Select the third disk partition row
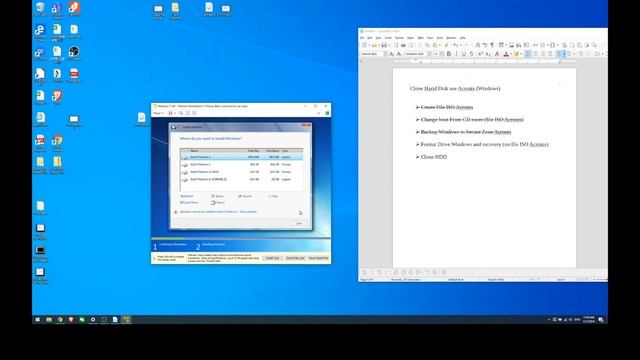The height and width of the screenshot is (360, 640). tap(242, 172)
